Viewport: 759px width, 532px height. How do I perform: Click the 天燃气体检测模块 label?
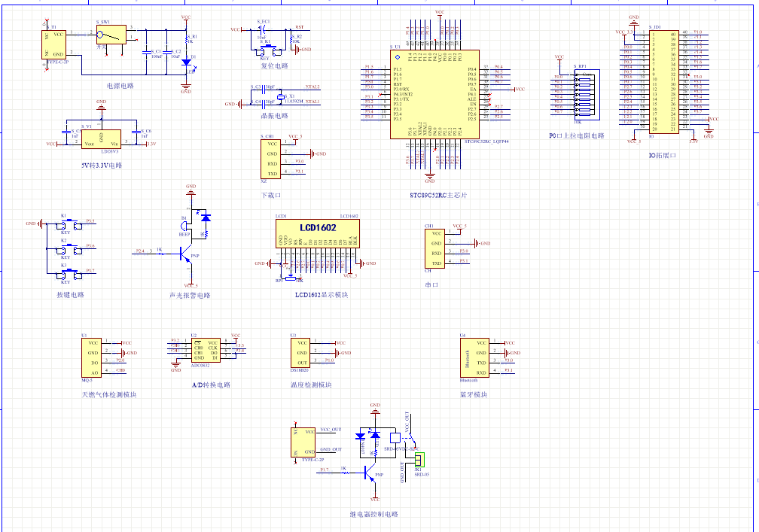109,394
